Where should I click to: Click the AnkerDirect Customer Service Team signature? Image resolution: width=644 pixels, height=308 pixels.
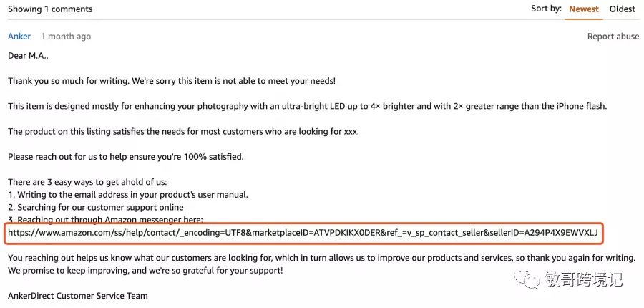click(x=77, y=296)
